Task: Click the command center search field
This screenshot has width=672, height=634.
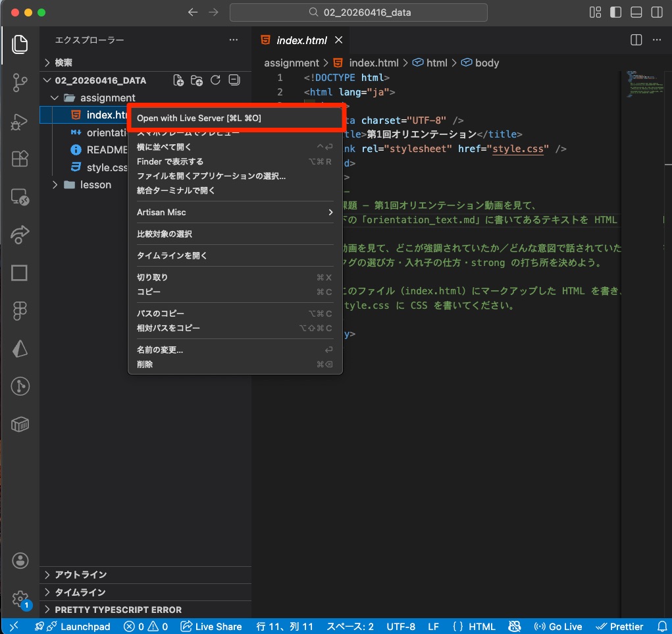Action: coord(358,13)
